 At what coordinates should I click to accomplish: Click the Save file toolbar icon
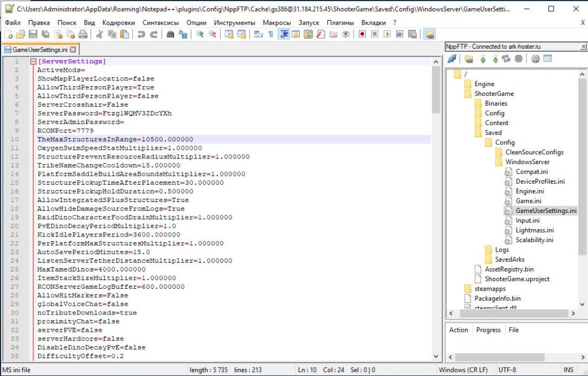click(33, 34)
